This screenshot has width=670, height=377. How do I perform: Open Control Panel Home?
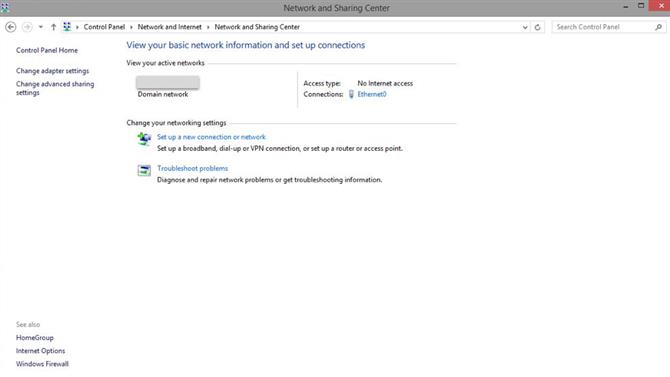click(47, 50)
